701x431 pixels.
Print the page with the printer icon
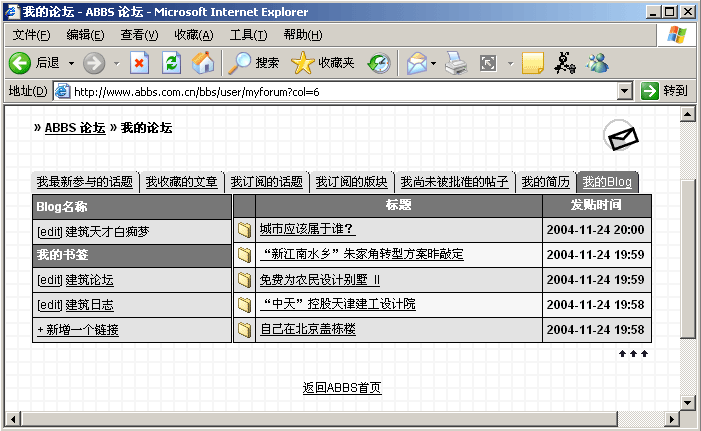[456, 63]
